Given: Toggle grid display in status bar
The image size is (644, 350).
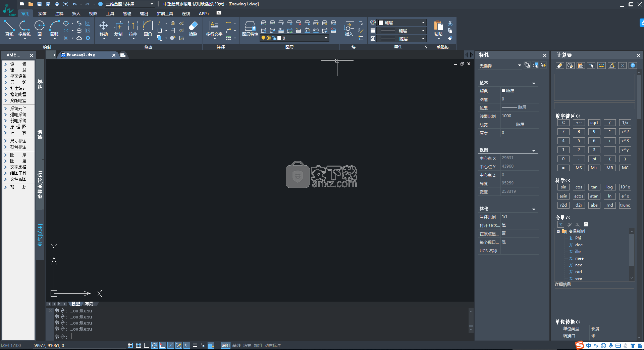Looking at the screenshot, I should coord(139,345).
